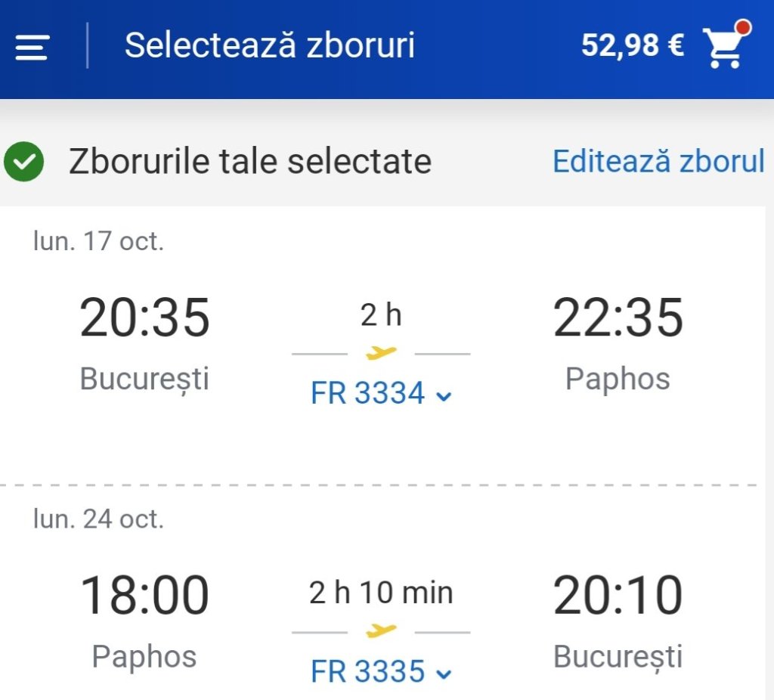Image resolution: width=774 pixels, height=700 pixels.
Task: Tap the lun. 24 oct. date label
Action: pyautogui.click(x=98, y=519)
